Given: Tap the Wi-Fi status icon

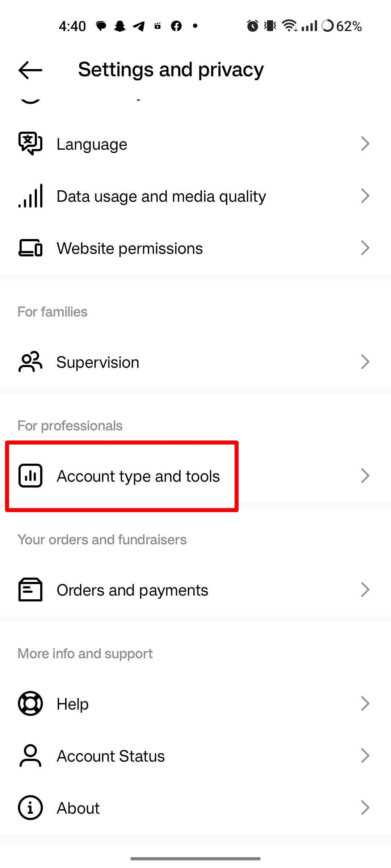Looking at the screenshot, I should click(x=289, y=25).
